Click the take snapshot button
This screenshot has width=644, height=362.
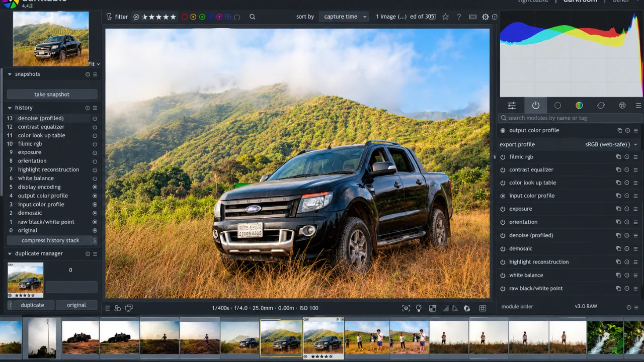[52, 95]
